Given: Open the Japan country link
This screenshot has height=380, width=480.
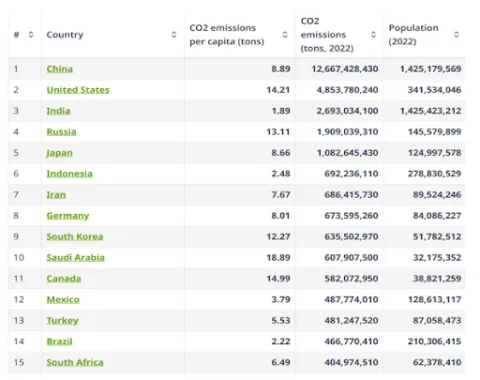Looking at the screenshot, I should point(59,153).
